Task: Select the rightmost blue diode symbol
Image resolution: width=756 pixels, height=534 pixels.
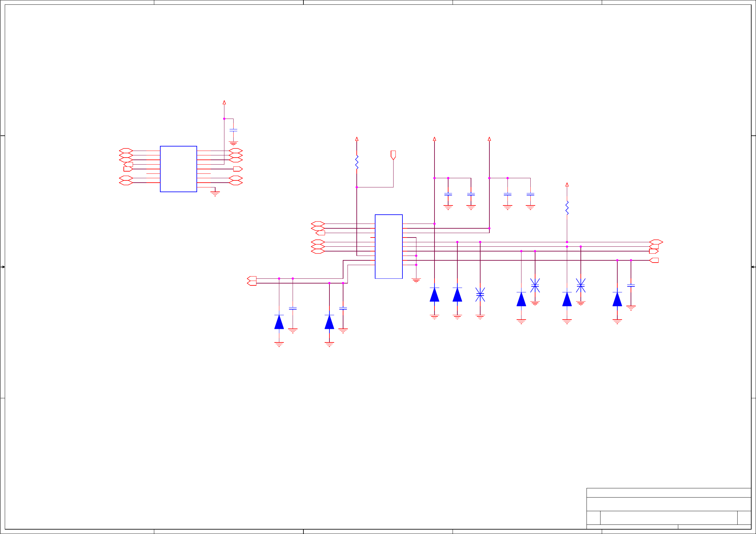Action: pyautogui.click(x=617, y=299)
